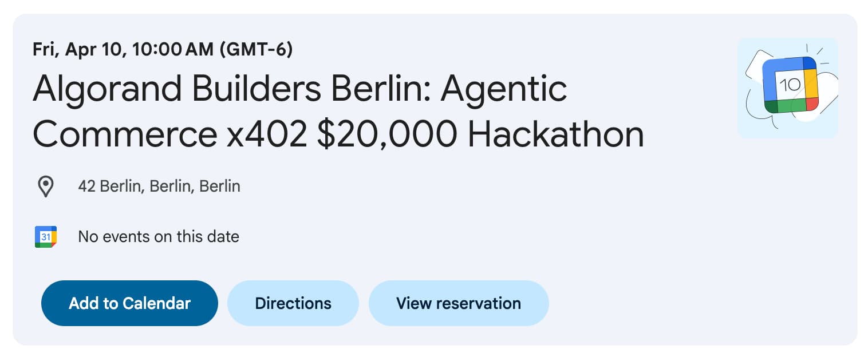Click the Google Calendar 31 icon
868x357 pixels.
45,236
